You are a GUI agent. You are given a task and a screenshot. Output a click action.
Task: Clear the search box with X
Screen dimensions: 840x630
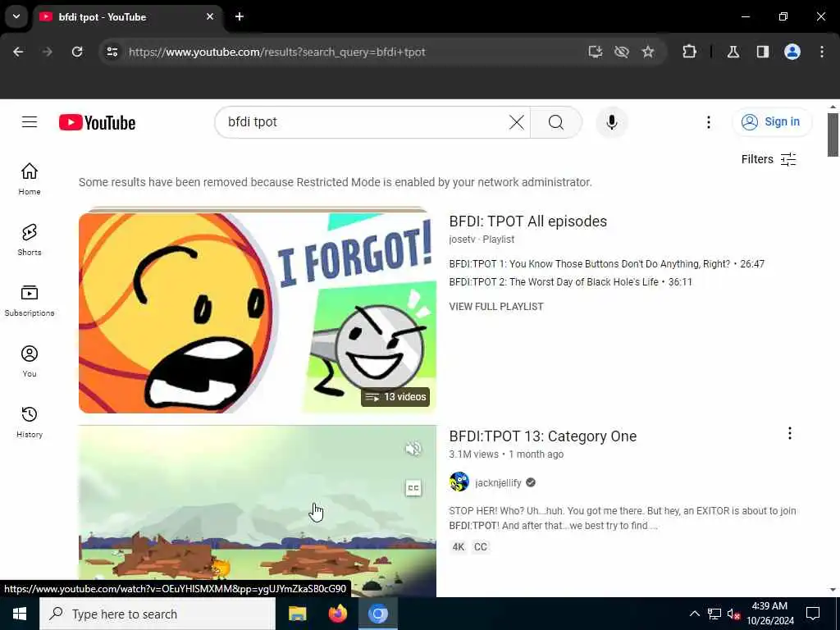(x=517, y=122)
